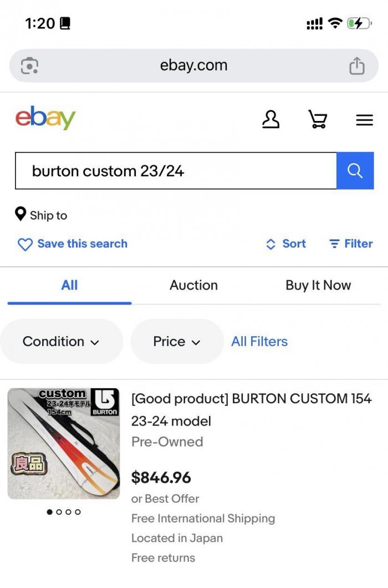The image size is (388, 588).
Task: Open the Filter panel
Action: tap(351, 244)
